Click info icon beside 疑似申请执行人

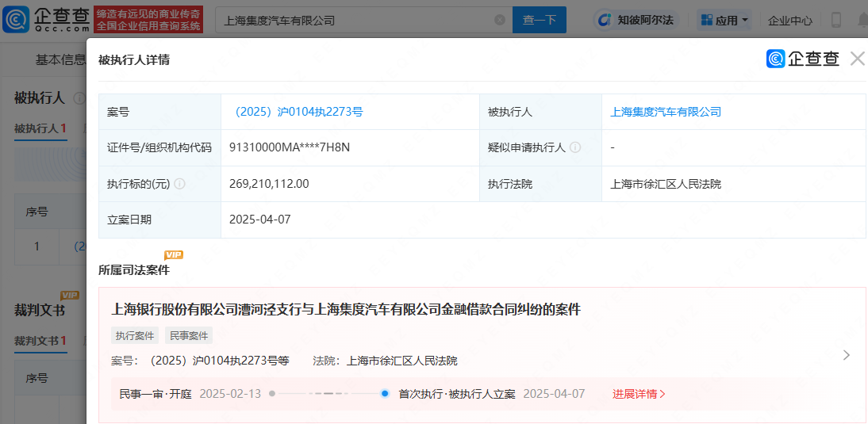point(575,147)
